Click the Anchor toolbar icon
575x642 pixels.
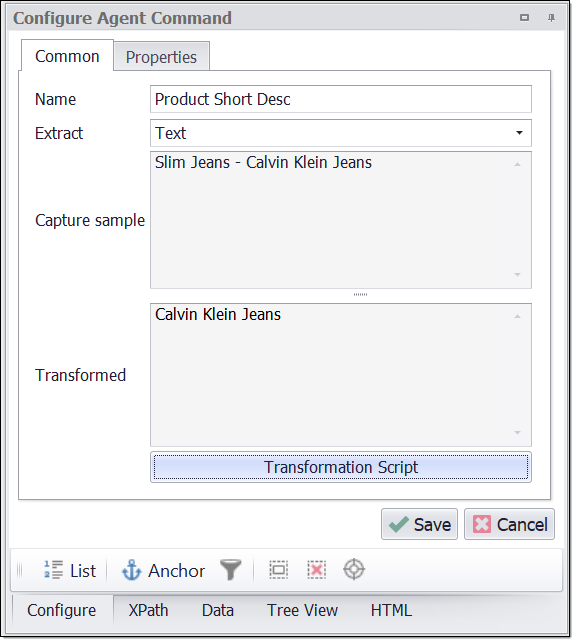pos(131,570)
